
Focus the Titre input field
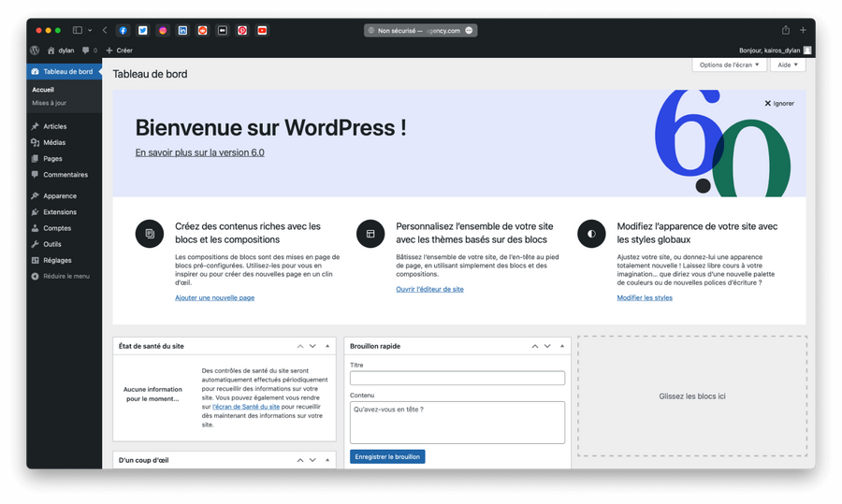click(x=457, y=378)
